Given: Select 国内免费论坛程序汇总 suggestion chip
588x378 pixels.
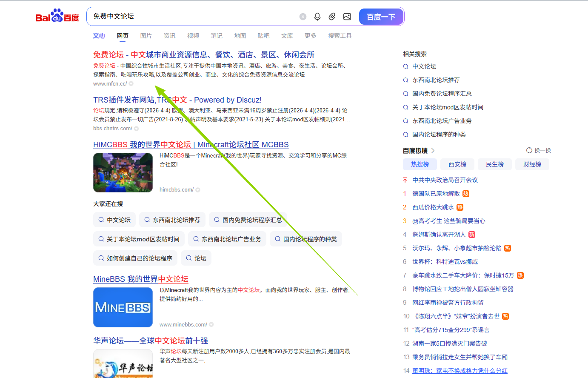Looking at the screenshot, I should [x=248, y=220].
